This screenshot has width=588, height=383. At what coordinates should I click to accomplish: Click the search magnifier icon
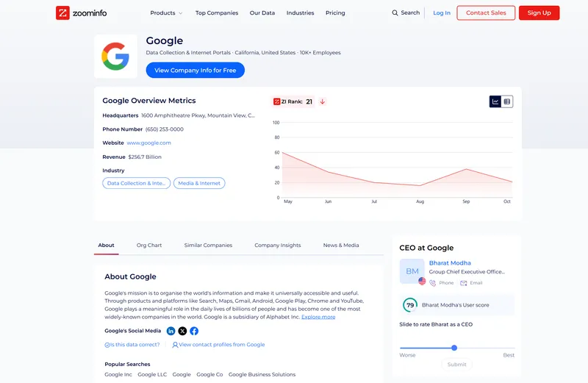pos(395,12)
